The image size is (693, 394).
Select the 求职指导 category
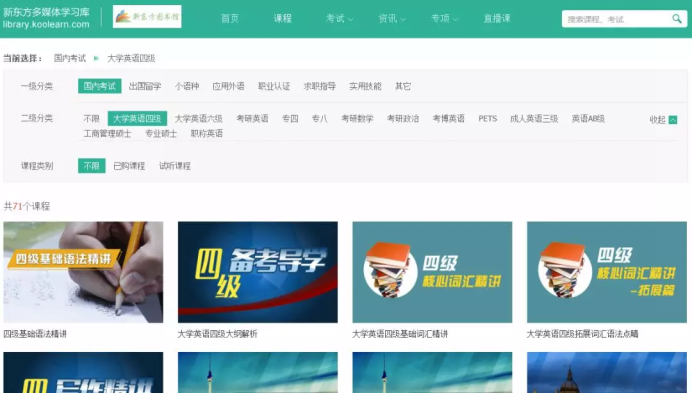point(320,86)
